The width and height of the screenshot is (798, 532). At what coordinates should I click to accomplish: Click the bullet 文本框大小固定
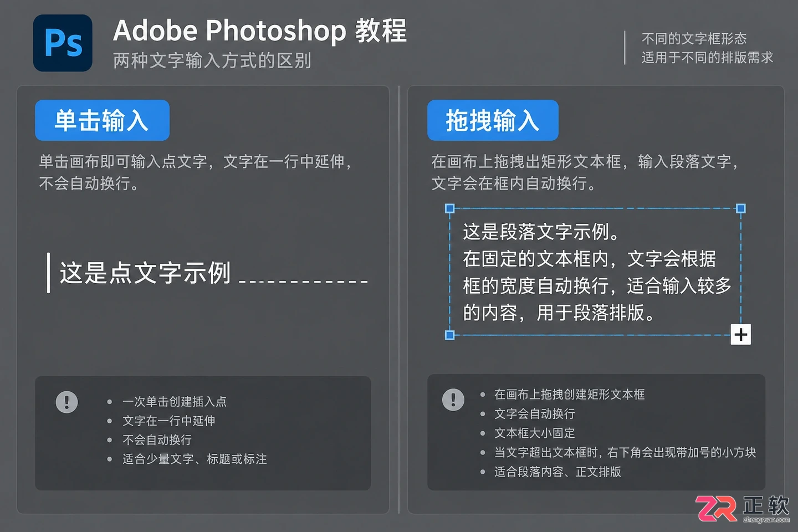pos(535,433)
